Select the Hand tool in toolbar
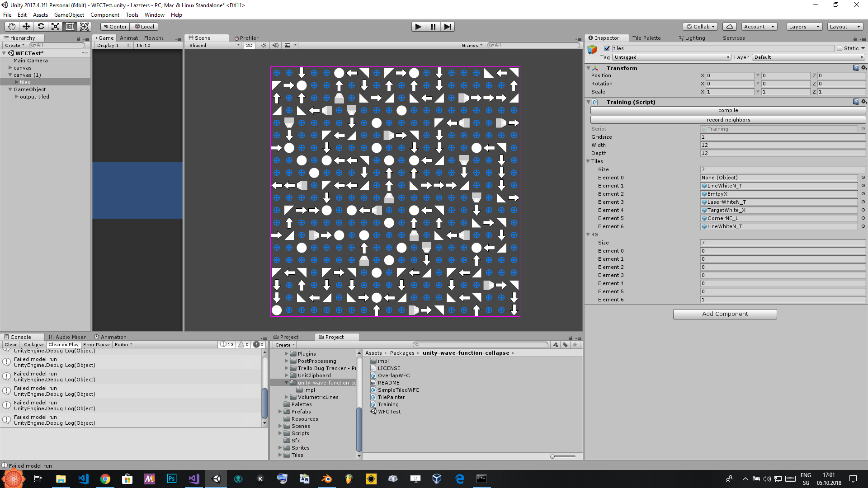This screenshot has width=868, height=488. coord(12,27)
